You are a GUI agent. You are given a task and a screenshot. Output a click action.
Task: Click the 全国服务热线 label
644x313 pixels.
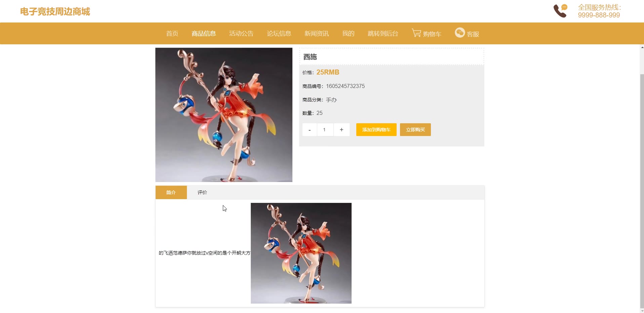pos(600,7)
